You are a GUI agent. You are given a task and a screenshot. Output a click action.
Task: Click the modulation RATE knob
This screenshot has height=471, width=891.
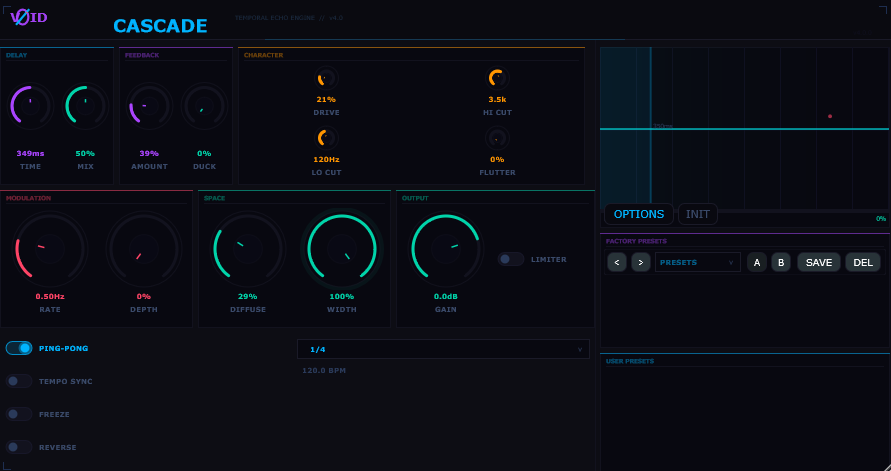tap(50, 249)
